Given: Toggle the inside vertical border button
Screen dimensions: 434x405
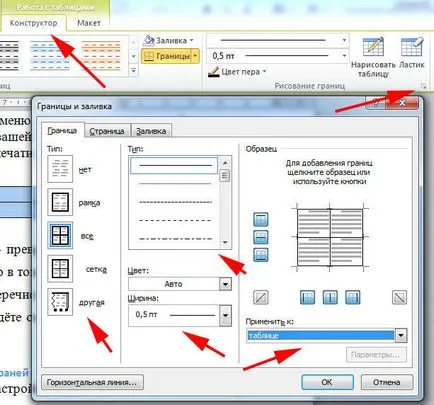Looking at the screenshot, I should (330, 297).
